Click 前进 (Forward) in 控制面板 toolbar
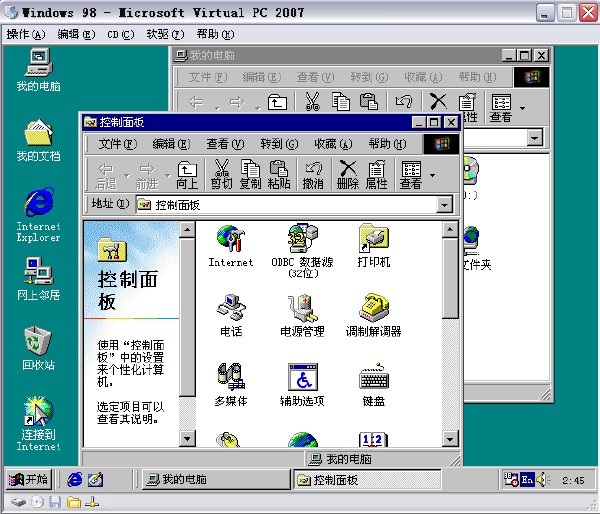This screenshot has width=600, height=514. point(147,176)
